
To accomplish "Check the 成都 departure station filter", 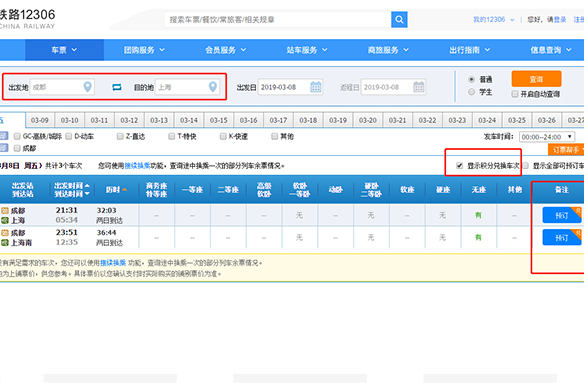I will [17, 148].
